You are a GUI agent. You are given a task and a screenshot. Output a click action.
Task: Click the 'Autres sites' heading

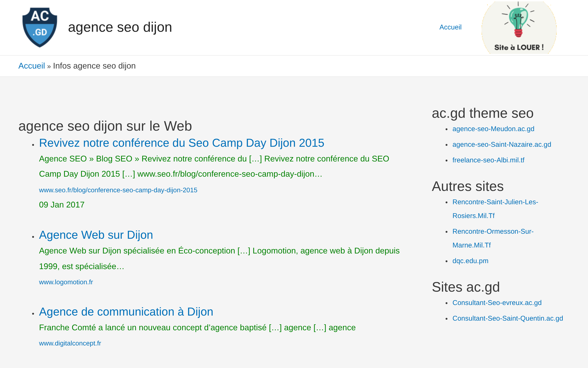[x=467, y=187]
